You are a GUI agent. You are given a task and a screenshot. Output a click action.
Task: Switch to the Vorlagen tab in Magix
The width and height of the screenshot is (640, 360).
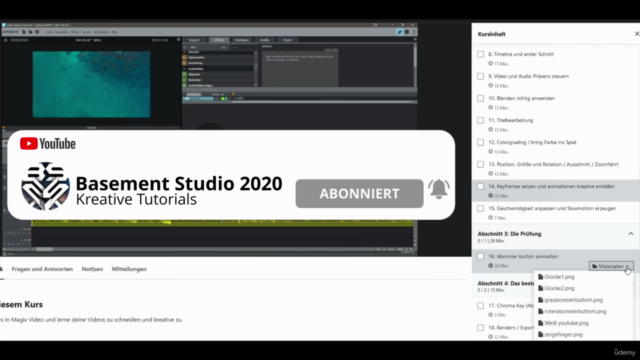242,40
